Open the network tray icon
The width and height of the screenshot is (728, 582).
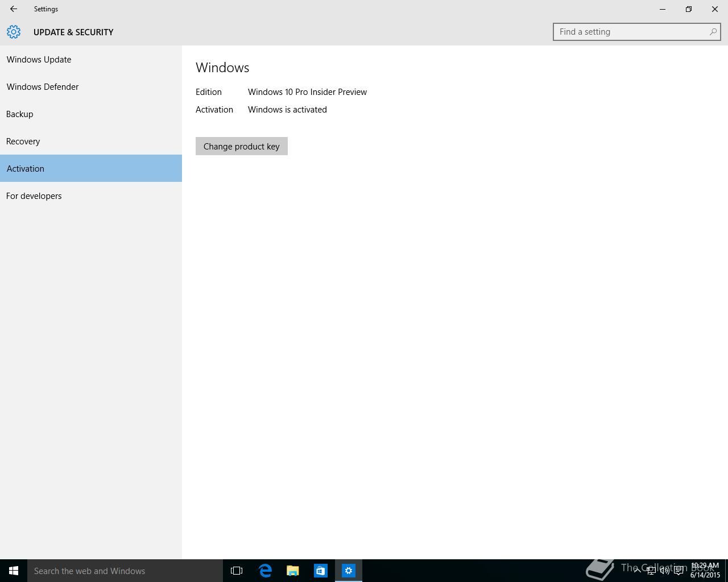click(x=651, y=571)
